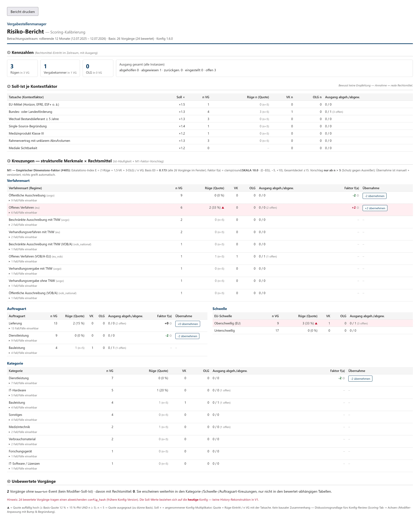This screenshot has height=527, width=420.
Task: Click red warning triangle in Oberschwellig (EU) row
Action: point(316,323)
